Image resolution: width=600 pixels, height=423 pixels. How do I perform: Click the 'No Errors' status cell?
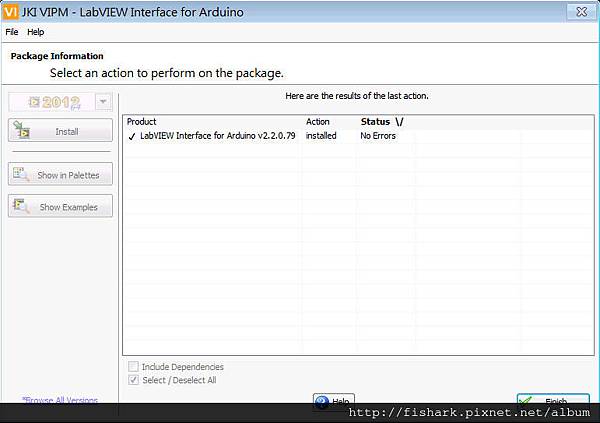click(x=378, y=136)
